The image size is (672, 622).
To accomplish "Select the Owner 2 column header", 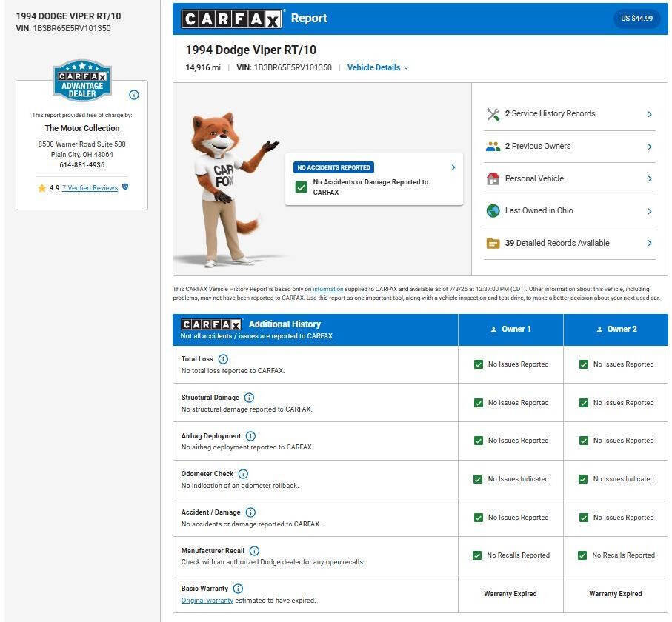I will (616, 330).
